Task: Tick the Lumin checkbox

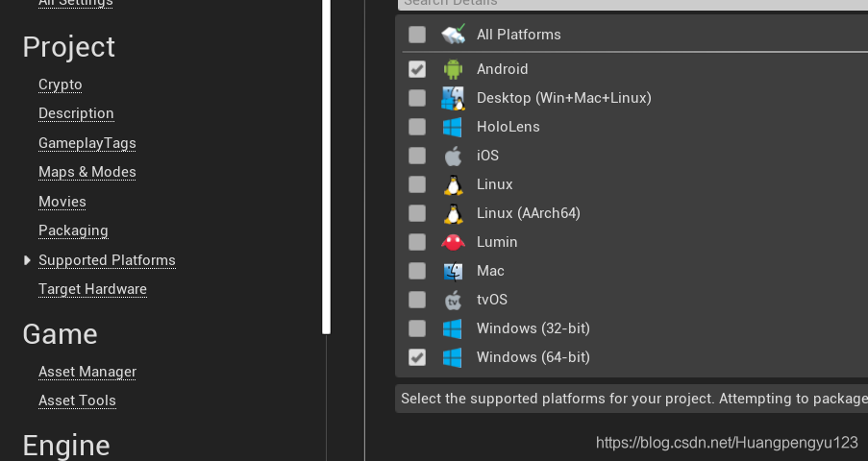Action: (x=417, y=242)
